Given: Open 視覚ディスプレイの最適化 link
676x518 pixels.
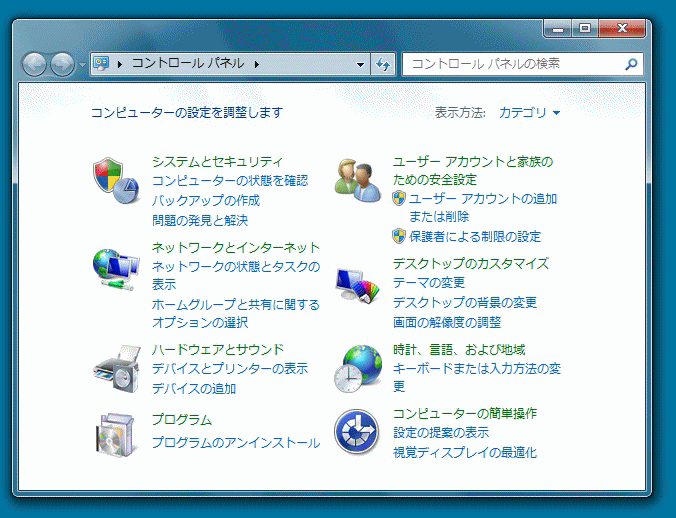Looking at the screenshot, I should pos(465,452).
